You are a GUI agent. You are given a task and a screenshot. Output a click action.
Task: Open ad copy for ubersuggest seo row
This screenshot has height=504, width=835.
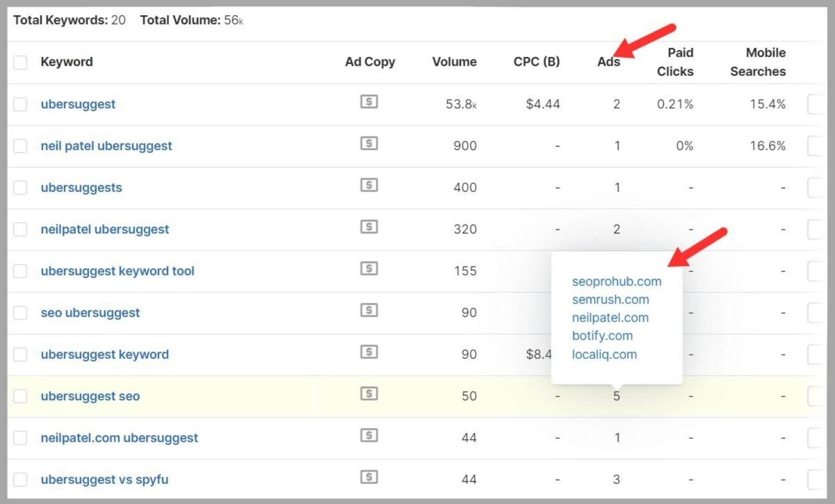(x=369, y=394)
